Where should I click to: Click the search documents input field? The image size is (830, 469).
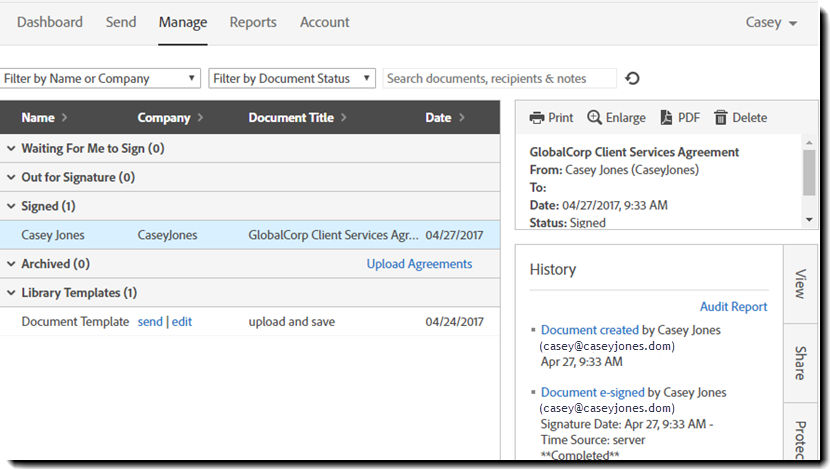(x=500, y=78)
